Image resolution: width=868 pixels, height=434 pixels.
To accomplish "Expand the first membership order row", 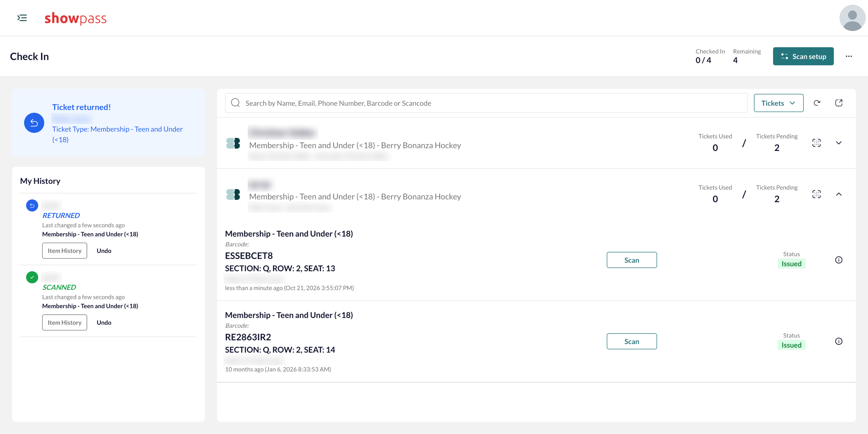I will (x=839, y=143).
